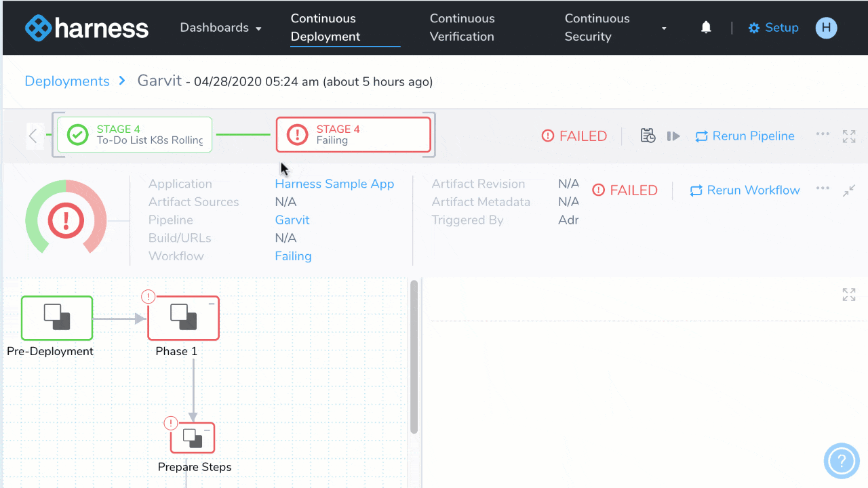The image size is (868, 488).
Task: Select the failed Stage 4 Failing box
Action: tap(353, 135)
